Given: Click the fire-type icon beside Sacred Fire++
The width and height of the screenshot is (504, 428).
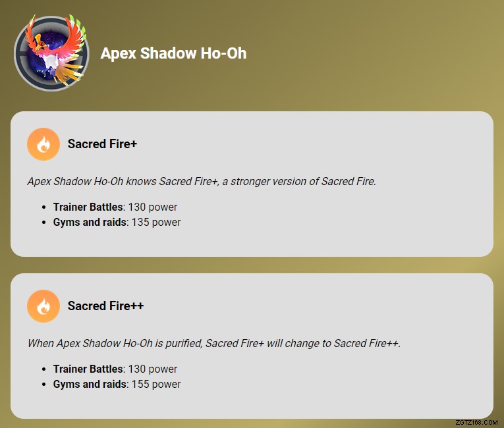Looking at the screenshot, I should (43, 306).
